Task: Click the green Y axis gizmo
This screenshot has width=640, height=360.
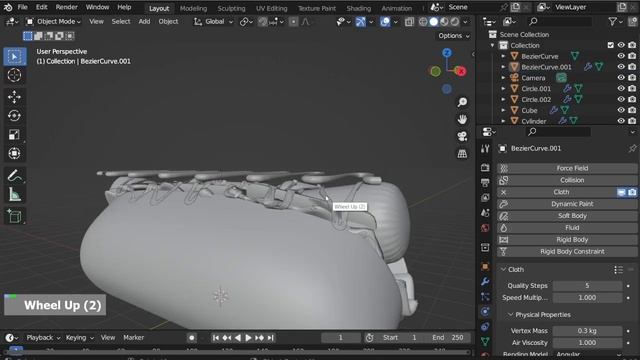Action: point(436,71)
